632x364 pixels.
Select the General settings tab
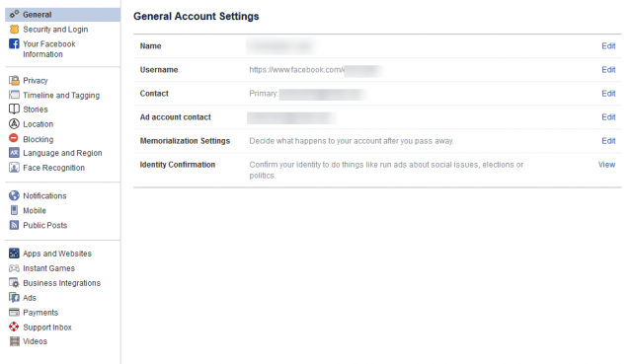tap(62, 15)
